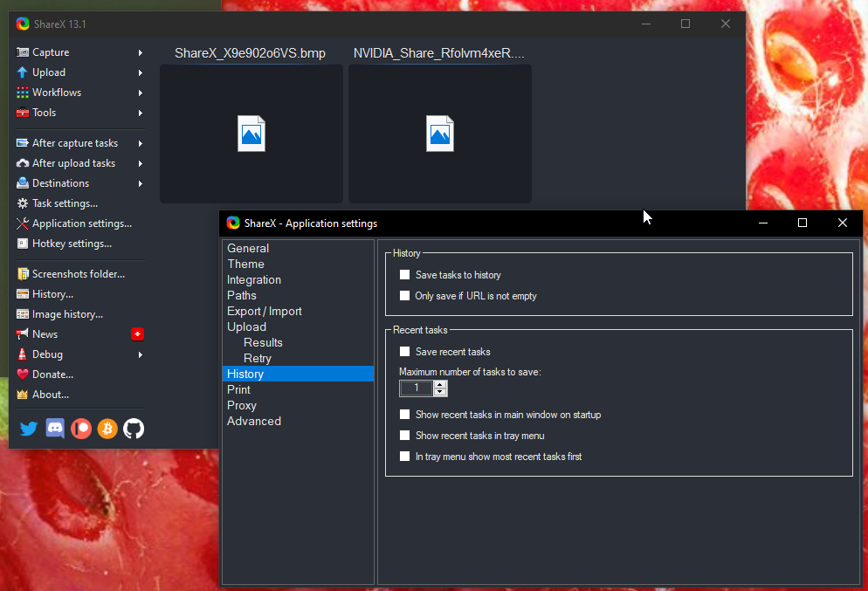Enable Save recent tasks
868x591 pixels.
point(404,351)
